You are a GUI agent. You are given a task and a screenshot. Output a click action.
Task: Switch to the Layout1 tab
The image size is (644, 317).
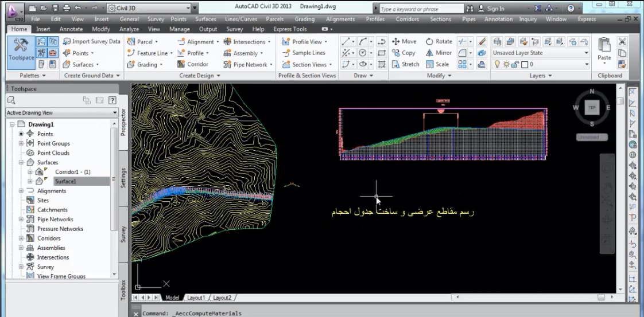196,298
